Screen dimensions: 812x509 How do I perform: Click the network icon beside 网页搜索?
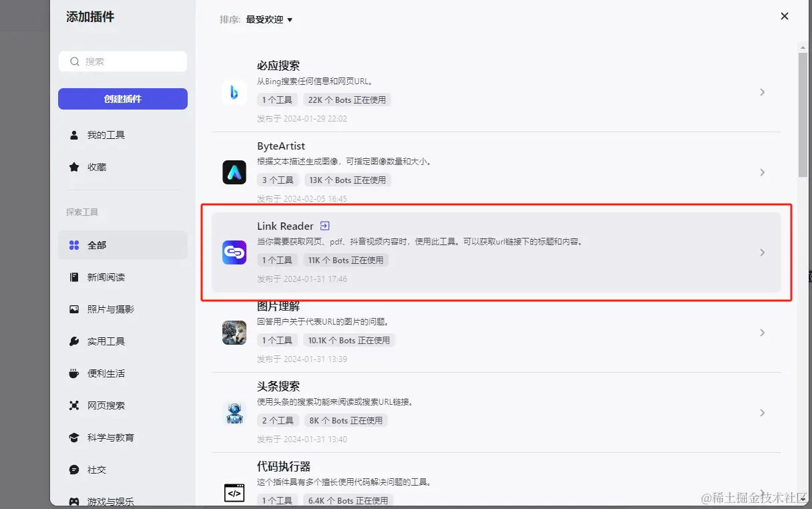tap(74, 405)
